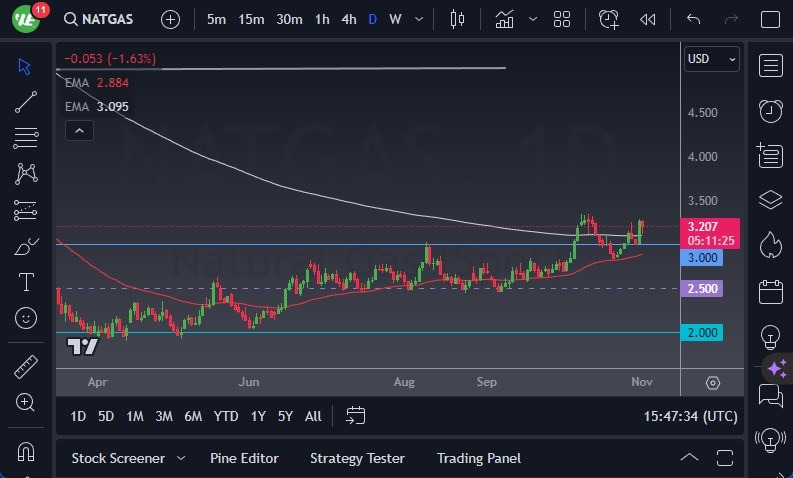This screenshot has width=793, height=478.
Task: Open the candlestick chart style selector
Action: tap(458, 19)
